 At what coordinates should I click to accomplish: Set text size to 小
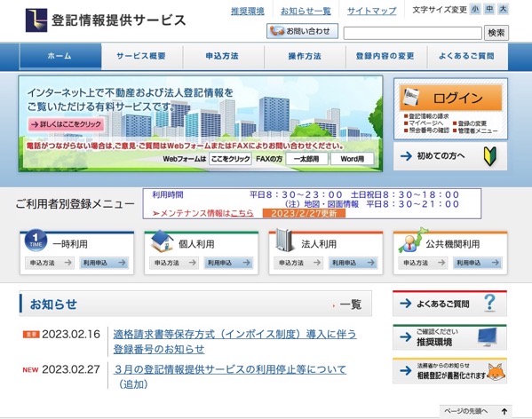pos(475,9)
